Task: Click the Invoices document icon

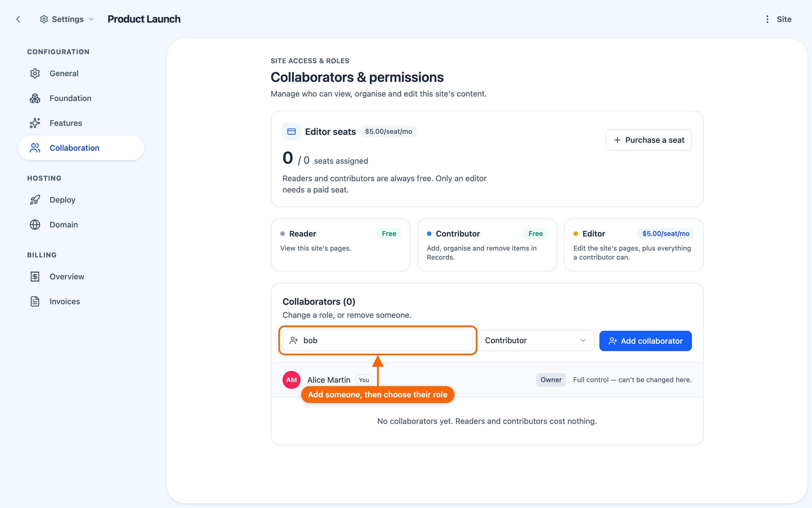Action: 35,301
